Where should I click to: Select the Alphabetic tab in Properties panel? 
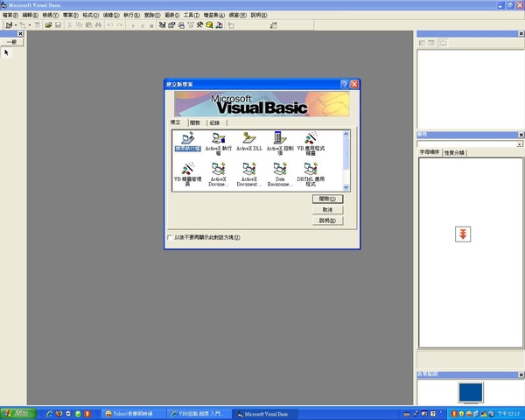point(430,152)
